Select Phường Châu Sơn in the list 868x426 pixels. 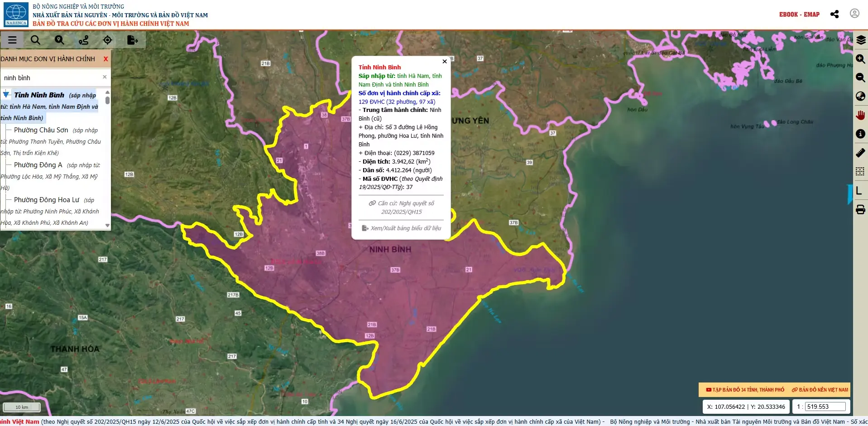(x=41, y=130)
